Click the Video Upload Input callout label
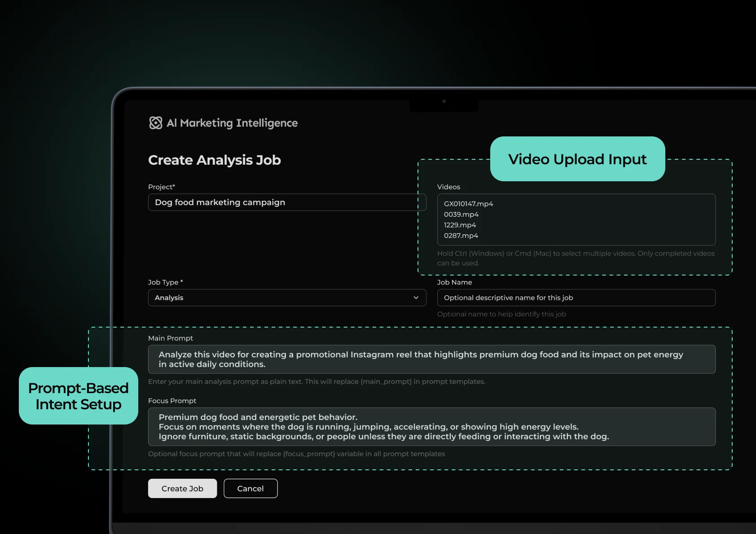 (x=577, y=159)
